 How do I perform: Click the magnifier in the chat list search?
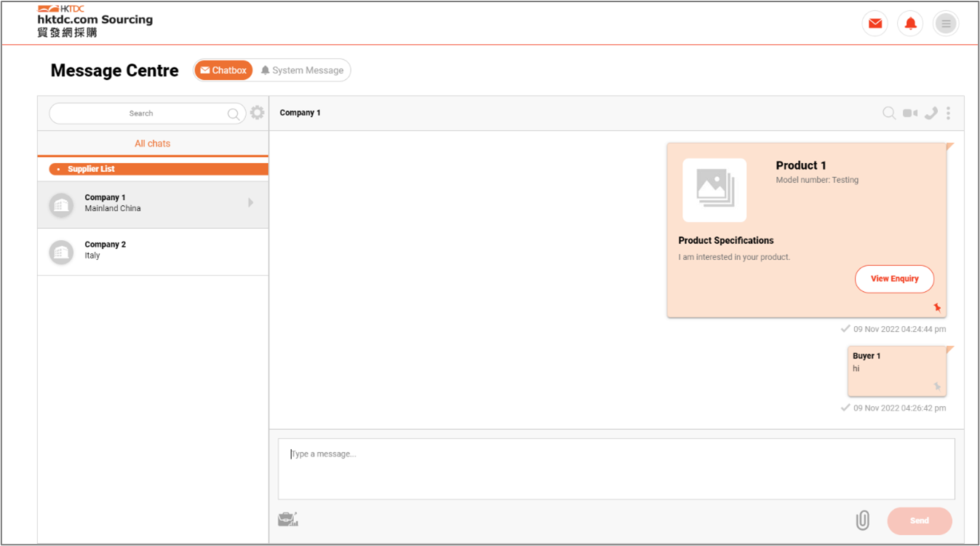(x=234, y=114)
